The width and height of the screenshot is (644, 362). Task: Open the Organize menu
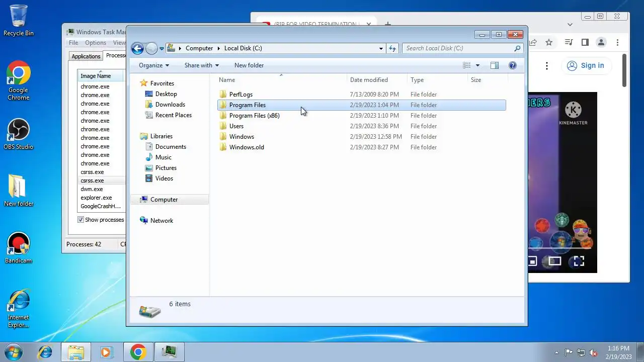(x=154, y=65)
